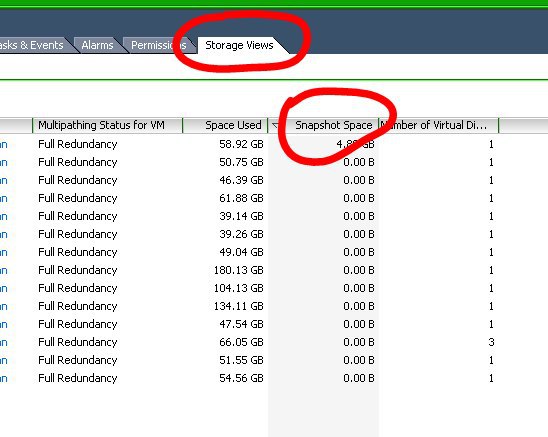The width and height of the screenshot is (548, 437).
Task: Select the 47.54 GB space used cell
Action: pos(241,324)
